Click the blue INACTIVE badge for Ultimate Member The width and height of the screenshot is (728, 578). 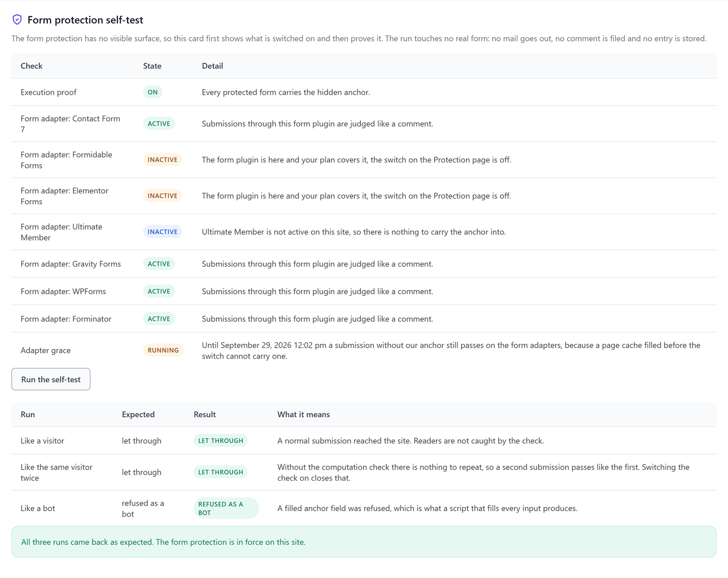tap(162, 232)
